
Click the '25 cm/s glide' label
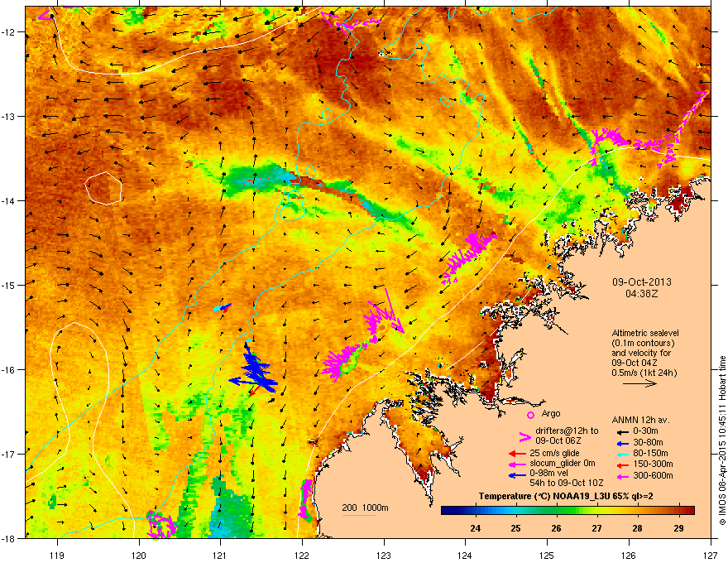pos(555,453)
